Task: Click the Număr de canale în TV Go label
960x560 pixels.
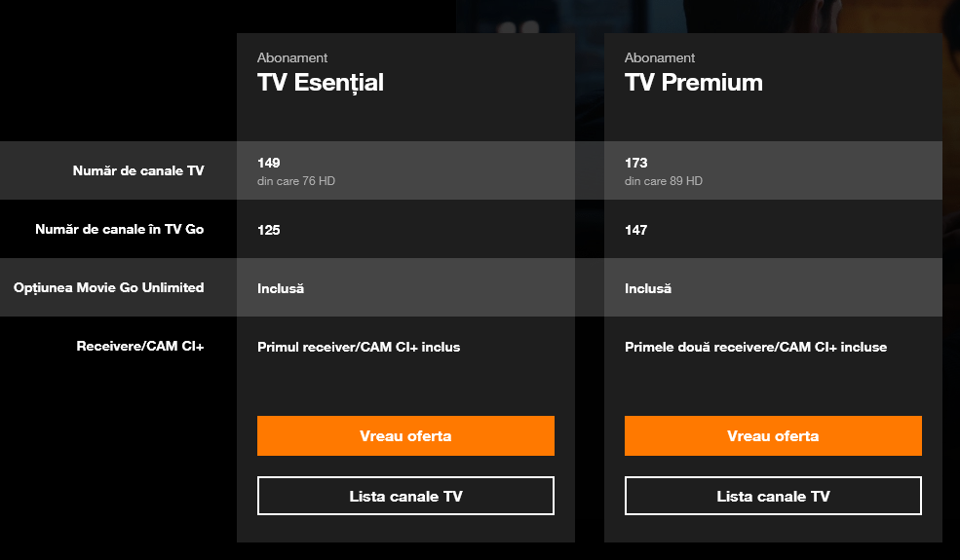Action: [119, 230]
